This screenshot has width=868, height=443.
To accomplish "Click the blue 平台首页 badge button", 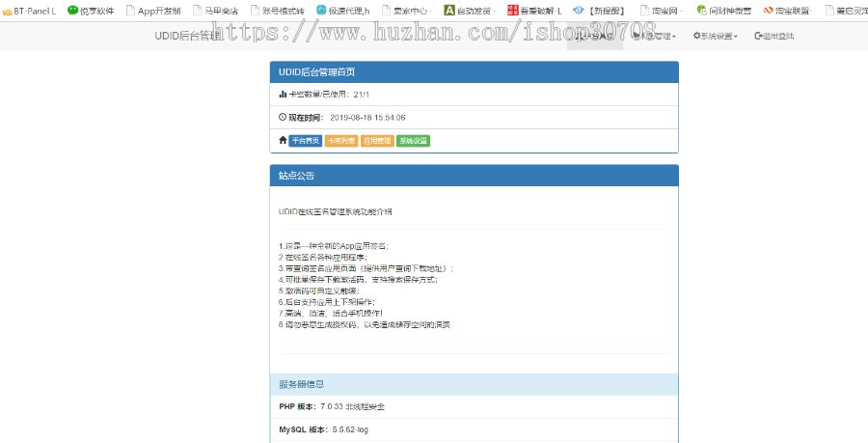I will click(306, 141).
